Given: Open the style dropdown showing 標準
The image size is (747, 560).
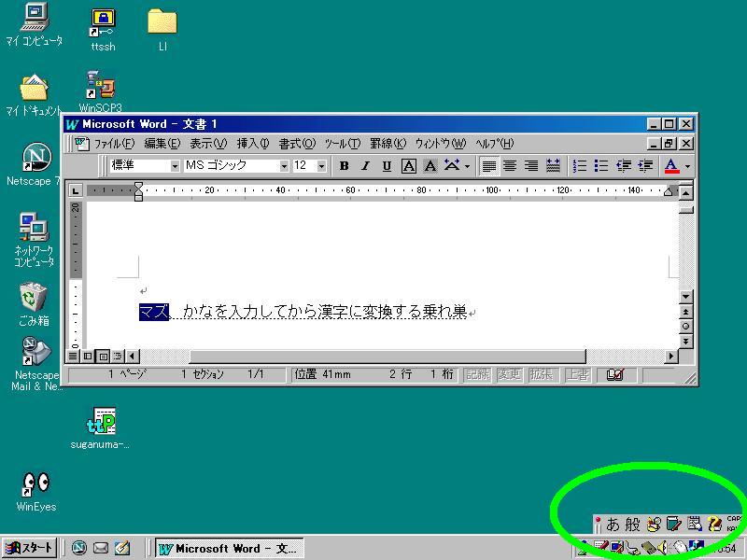Looking at the screenshot, I should pyautogui.click(x=175, y=166).
